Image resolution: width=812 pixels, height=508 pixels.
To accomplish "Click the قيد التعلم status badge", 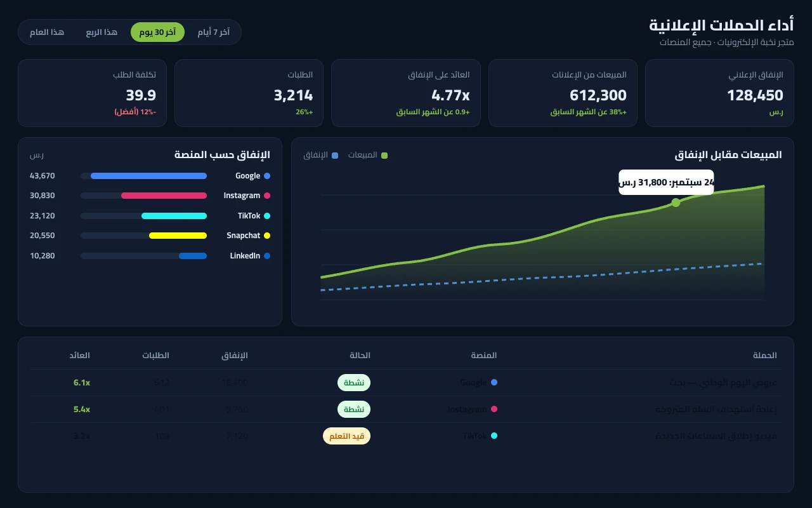I will tap(346, 436).
